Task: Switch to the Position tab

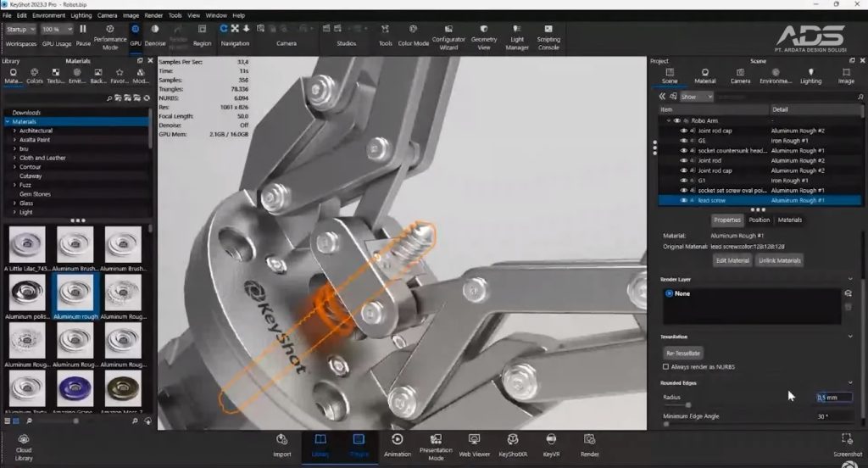Action: pyautogui.click(x=759, y=220)
